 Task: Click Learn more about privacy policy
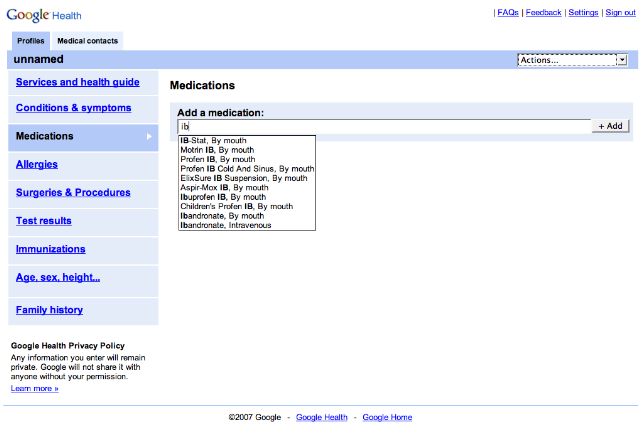35,389
